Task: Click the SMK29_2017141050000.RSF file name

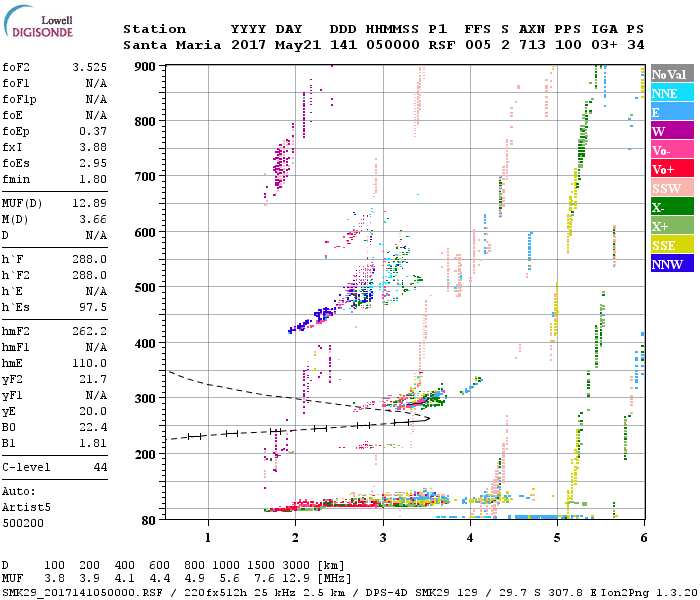Action: 82,593
